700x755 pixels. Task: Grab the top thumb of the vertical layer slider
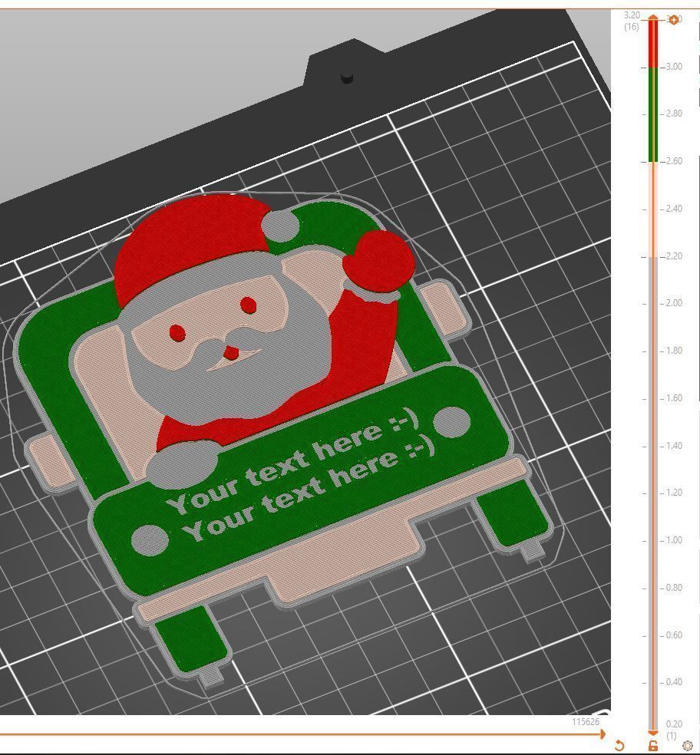coord(652,18)
